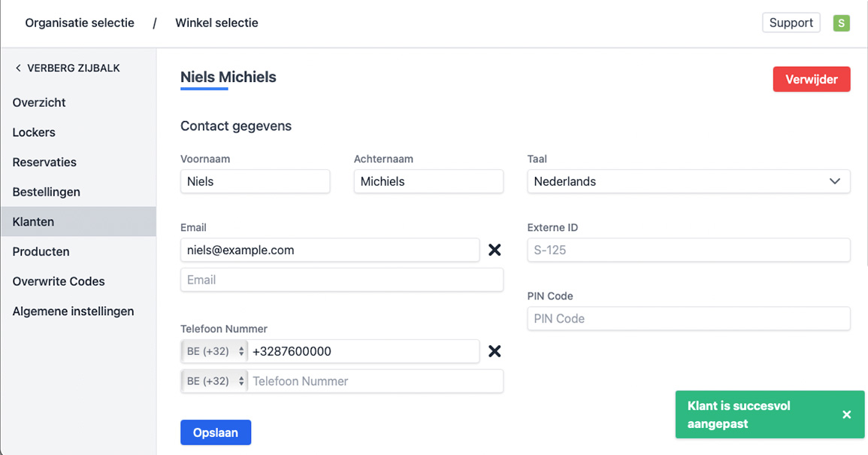Remove the +3287600000 phone number entry

(x=494, y=351)
